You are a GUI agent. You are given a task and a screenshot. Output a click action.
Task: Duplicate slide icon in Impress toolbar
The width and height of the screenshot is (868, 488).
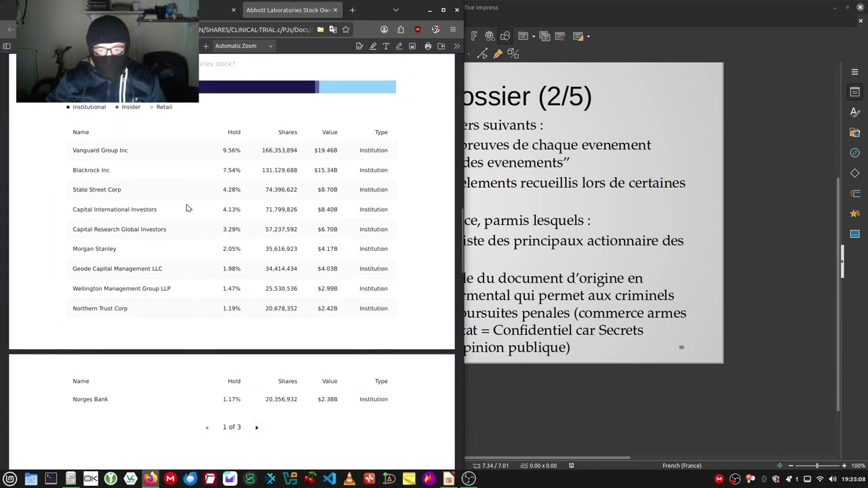pos(545,36)
